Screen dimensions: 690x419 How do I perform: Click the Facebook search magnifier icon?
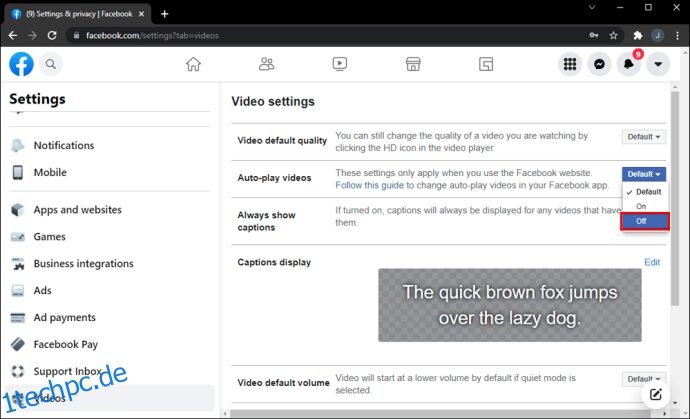[x=51, y=64]
